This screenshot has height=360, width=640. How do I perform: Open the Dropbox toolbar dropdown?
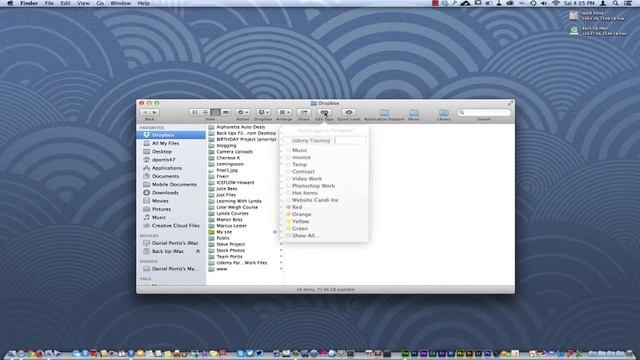click(263, 112)
